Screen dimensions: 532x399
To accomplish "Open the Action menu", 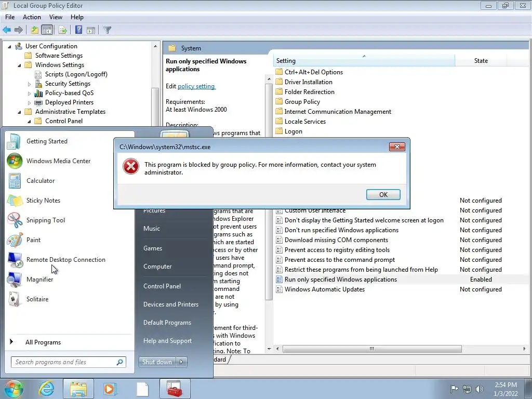I will click(x=32, y=17).
